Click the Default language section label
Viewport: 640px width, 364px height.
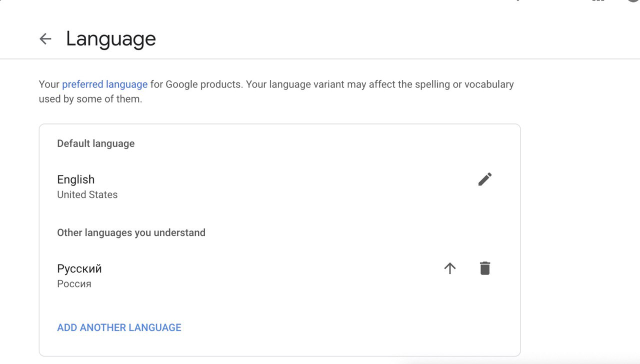pyautogui.click(x=95, y=144)
